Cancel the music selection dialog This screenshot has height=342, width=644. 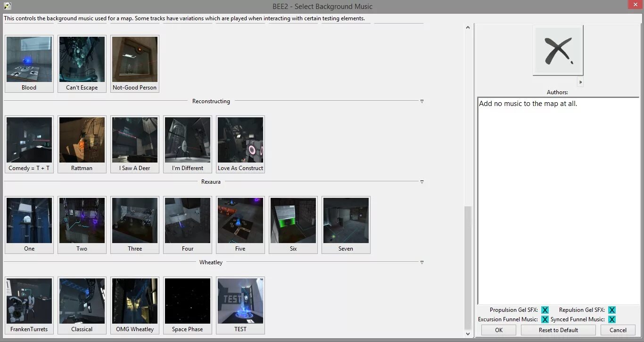(618, 330)
